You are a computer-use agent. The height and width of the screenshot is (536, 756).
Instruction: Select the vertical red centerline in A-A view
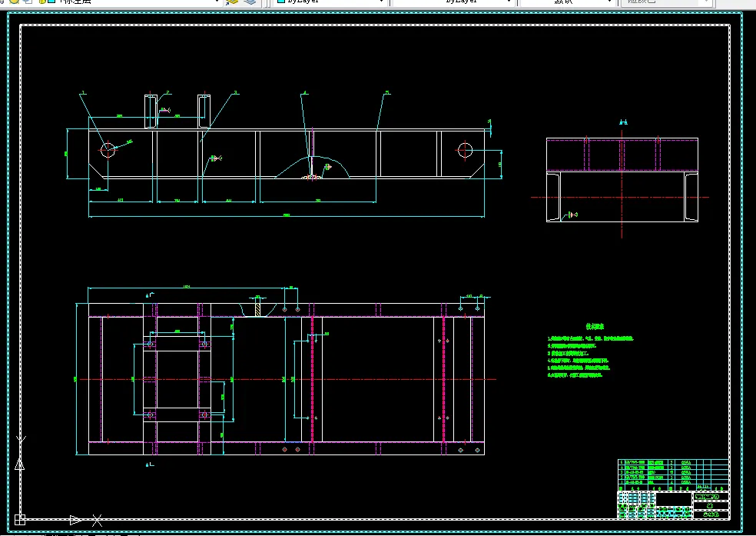tap(622, 185)
